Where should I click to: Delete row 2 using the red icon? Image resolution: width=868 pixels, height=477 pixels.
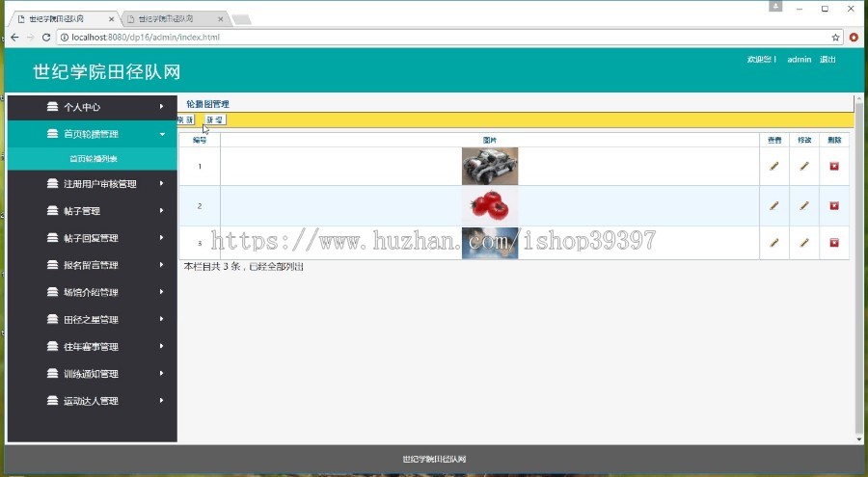pyautogui.click(x=833, y=206)
